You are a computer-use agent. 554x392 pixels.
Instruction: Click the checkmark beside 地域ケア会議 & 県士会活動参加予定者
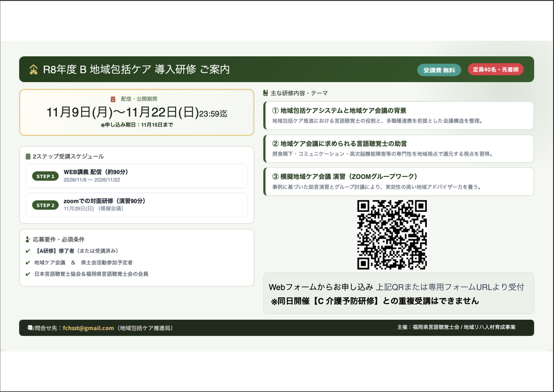28,263
